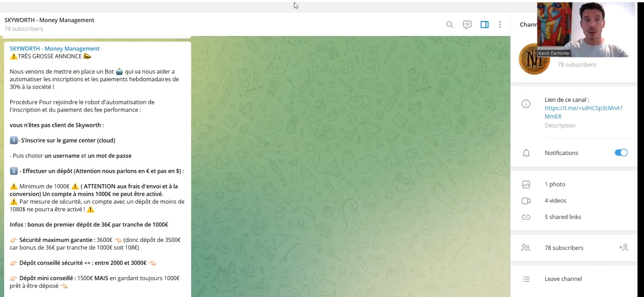Toggle the right info side panel

485,25
